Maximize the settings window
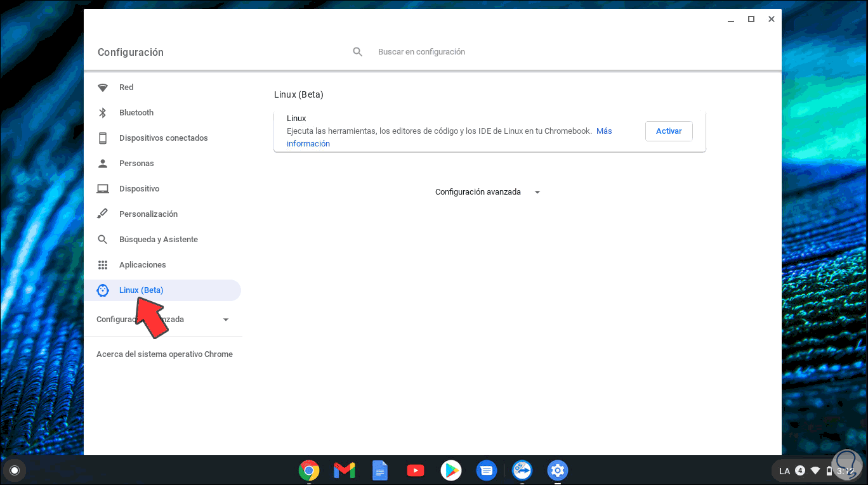 (x=751, y=19)
